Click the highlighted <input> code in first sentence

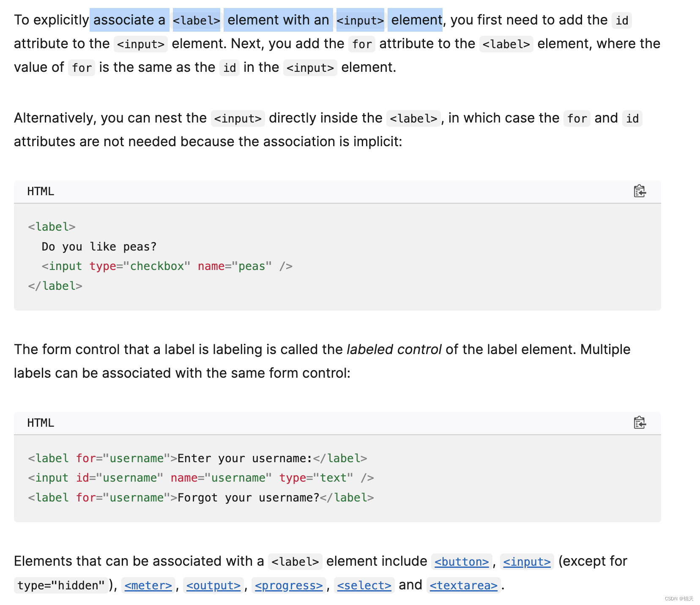click(x=360, y=20)
